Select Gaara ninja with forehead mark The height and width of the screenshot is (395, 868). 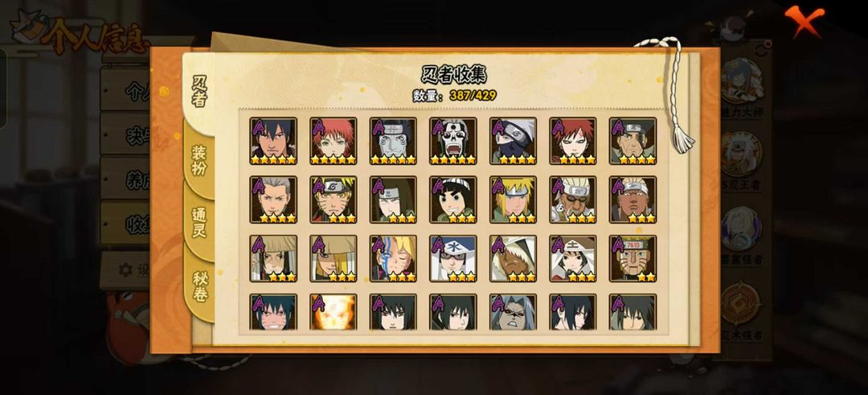tap(573, 141)
